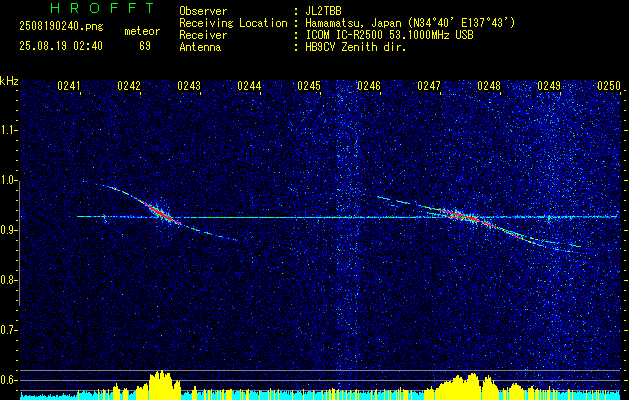629x400 pixels.
Task: Click the 0248 time marker
Action: (x=489, y=86)
